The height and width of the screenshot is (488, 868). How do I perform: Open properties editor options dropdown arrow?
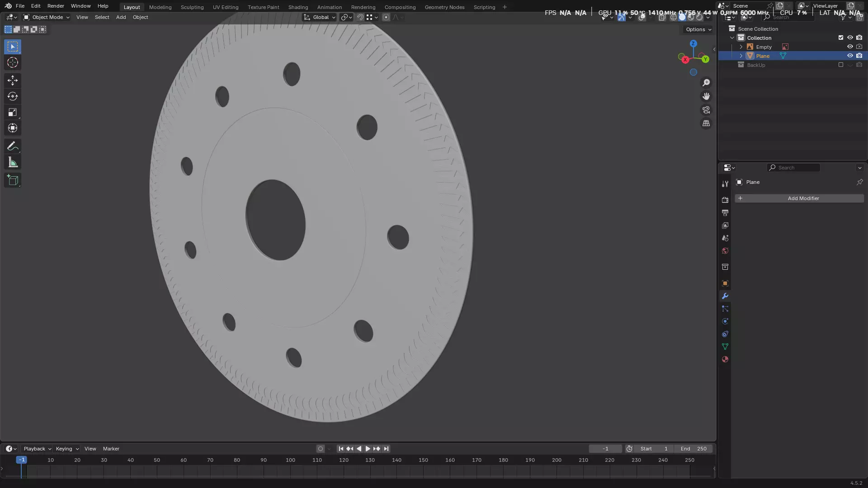pos(859,168)
